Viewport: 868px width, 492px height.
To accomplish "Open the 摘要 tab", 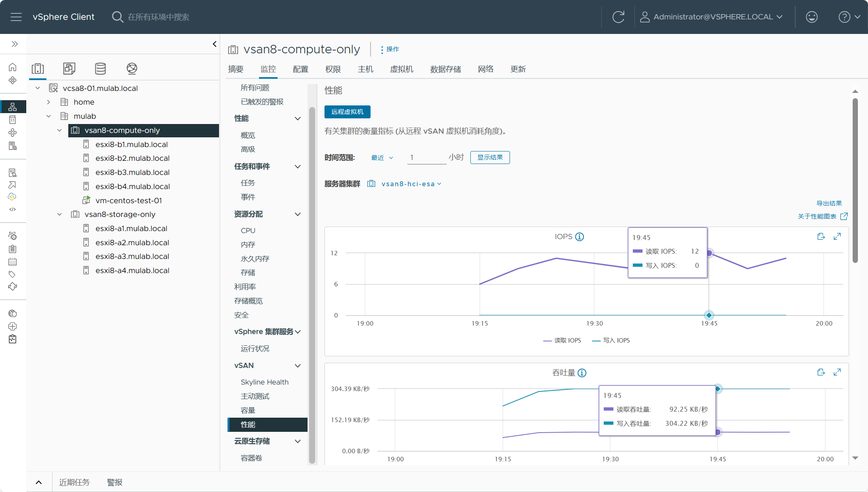I will [236, 69].
